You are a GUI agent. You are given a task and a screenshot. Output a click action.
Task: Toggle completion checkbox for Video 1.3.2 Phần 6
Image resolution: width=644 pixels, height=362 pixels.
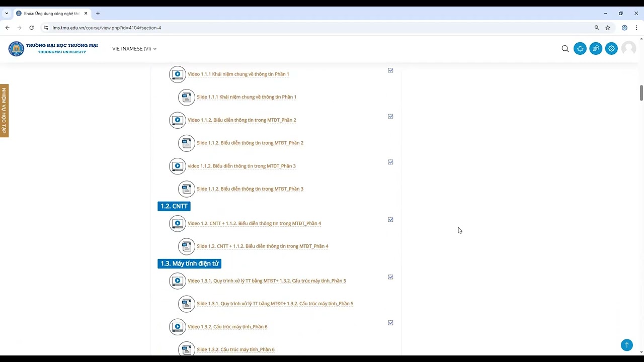point(390,323)
